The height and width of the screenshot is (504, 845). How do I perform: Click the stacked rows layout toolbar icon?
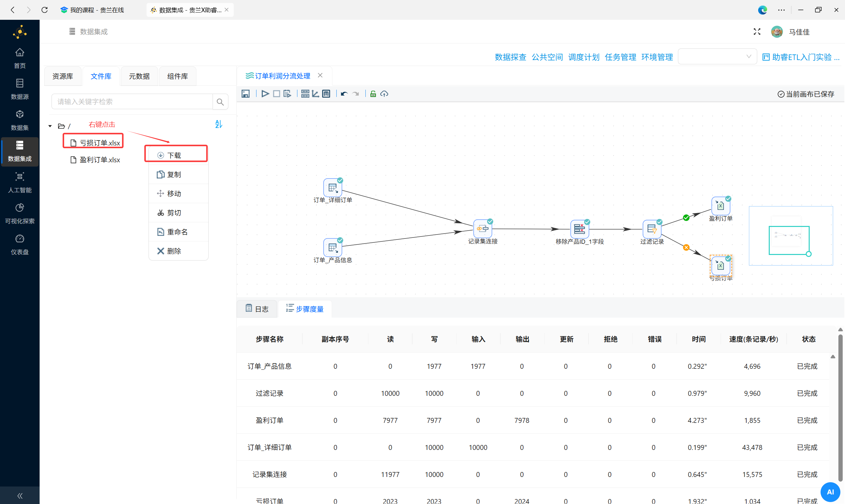[305, 94]
